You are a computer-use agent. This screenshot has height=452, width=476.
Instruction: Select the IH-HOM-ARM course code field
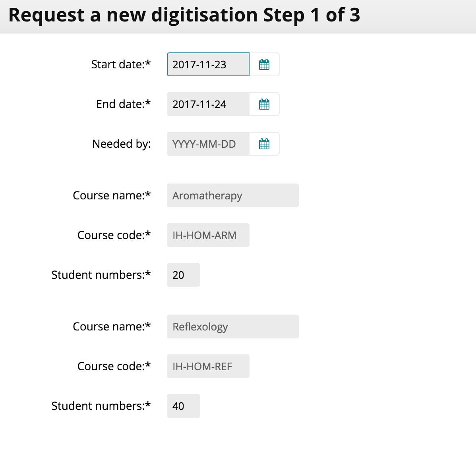tap(208, 235)
